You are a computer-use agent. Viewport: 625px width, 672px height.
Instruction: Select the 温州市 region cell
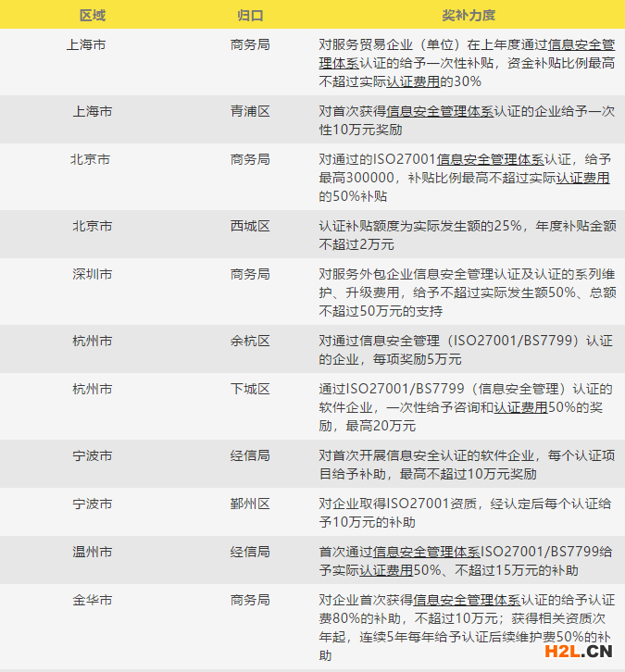[x=92, y=552]
